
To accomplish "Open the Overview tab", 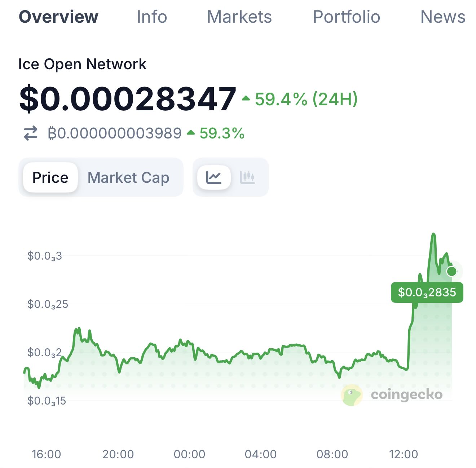I will [x=58, y=17].
